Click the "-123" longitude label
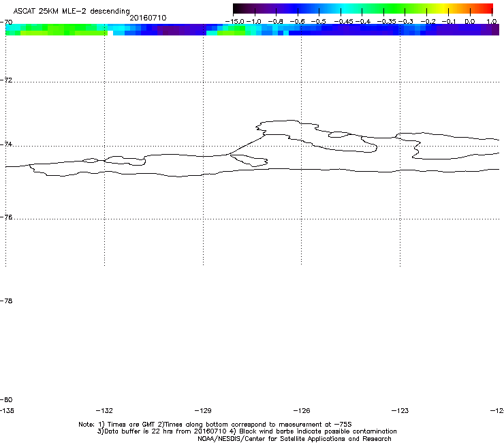This screenshot has width=504, height=443. point(400,410)
